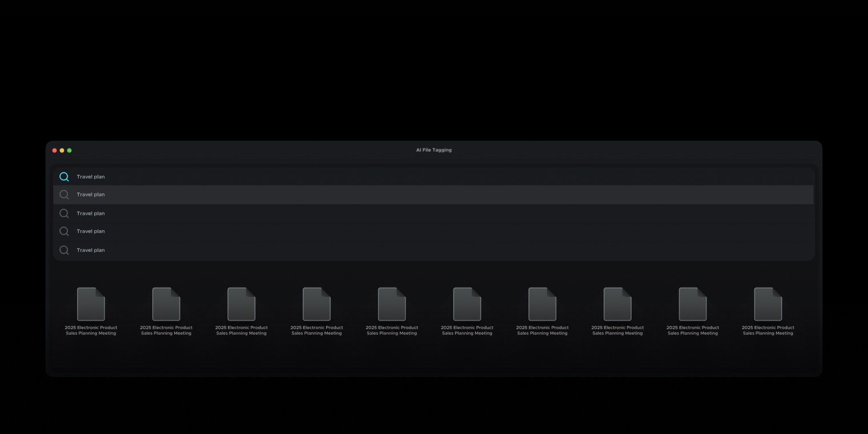Open the seventh document file icon
This screenshot has width=868, height=434.
coord(542,304)
